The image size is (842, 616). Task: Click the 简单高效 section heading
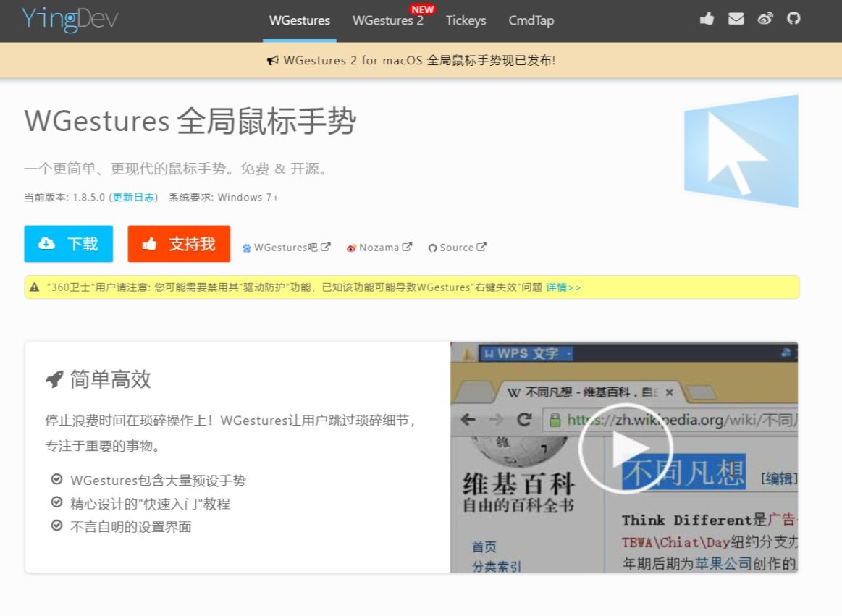pyautogui.click(x=111, y=379)
